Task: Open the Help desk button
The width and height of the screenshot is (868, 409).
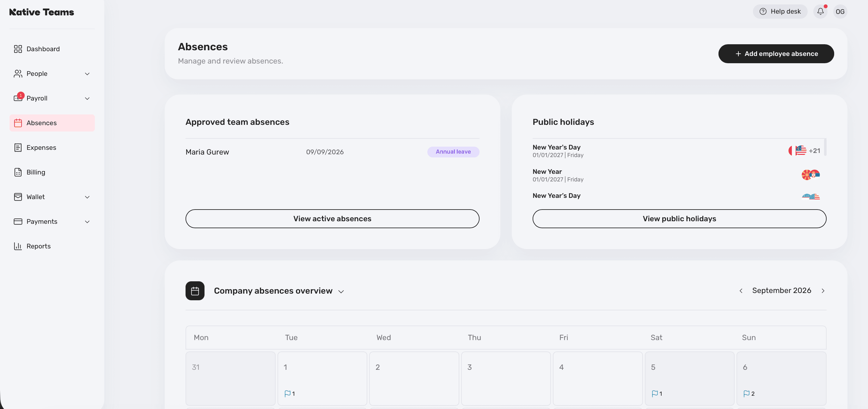Action: click(780, 11)
